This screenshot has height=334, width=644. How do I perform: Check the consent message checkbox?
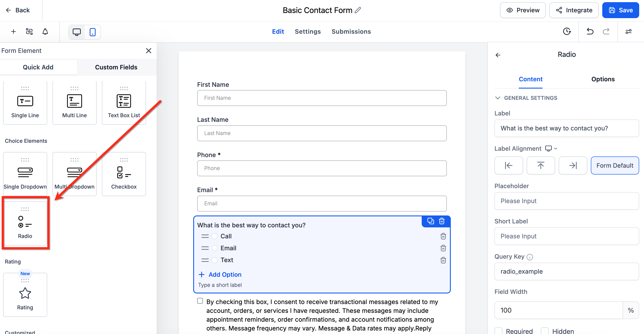(x=200, y=301)
